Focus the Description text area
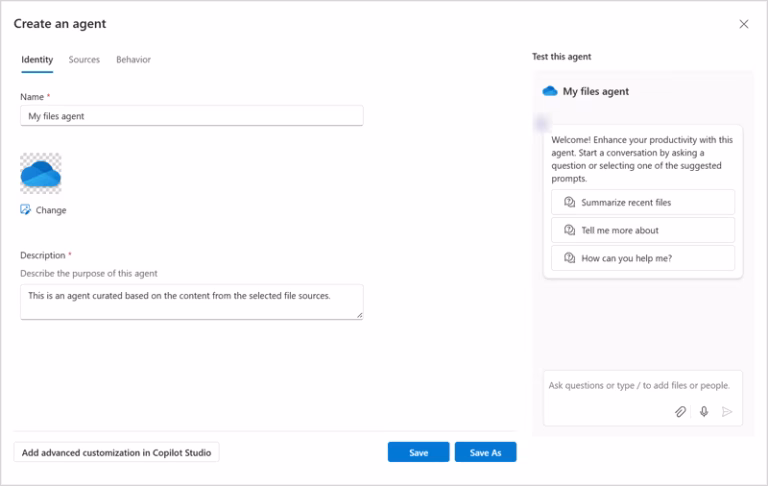This screenshot has height=486, width=768. pos(192,302)
